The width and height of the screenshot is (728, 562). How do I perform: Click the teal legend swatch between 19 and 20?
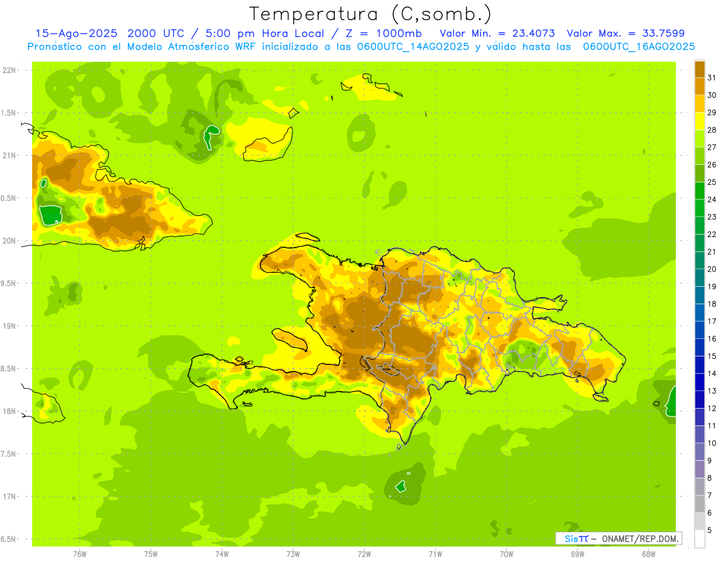coord(699,278)
